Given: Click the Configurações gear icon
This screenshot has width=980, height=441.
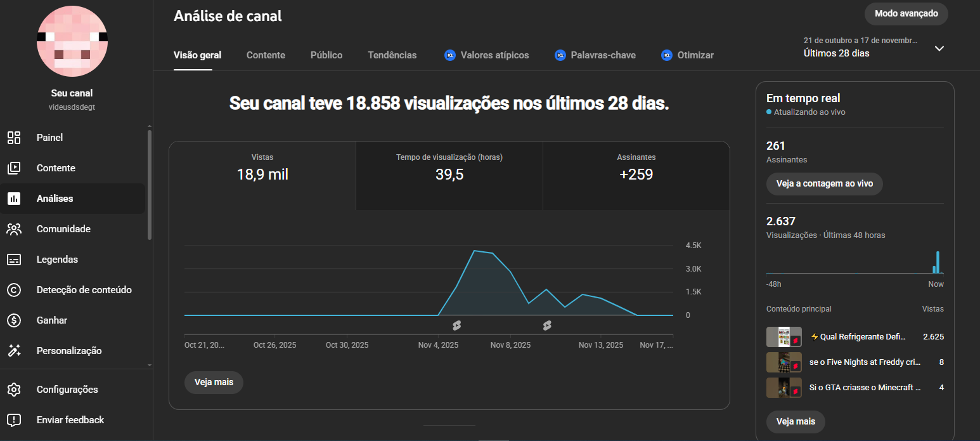Looking at the screenshot, I should point(14,390).
